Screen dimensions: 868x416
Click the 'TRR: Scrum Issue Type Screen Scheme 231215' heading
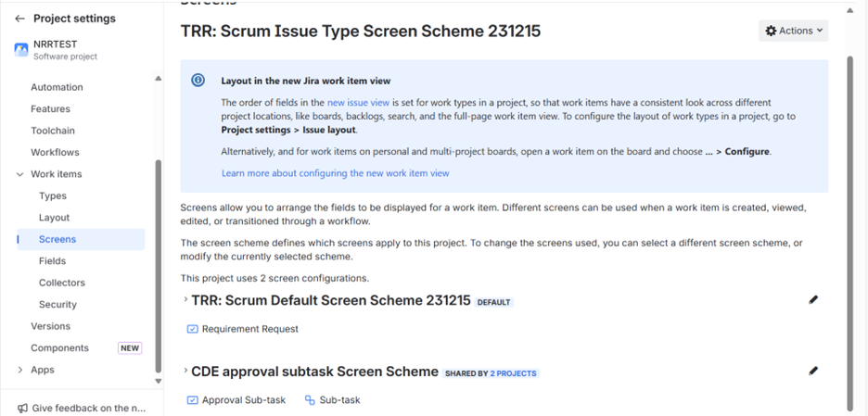[361, 31]
